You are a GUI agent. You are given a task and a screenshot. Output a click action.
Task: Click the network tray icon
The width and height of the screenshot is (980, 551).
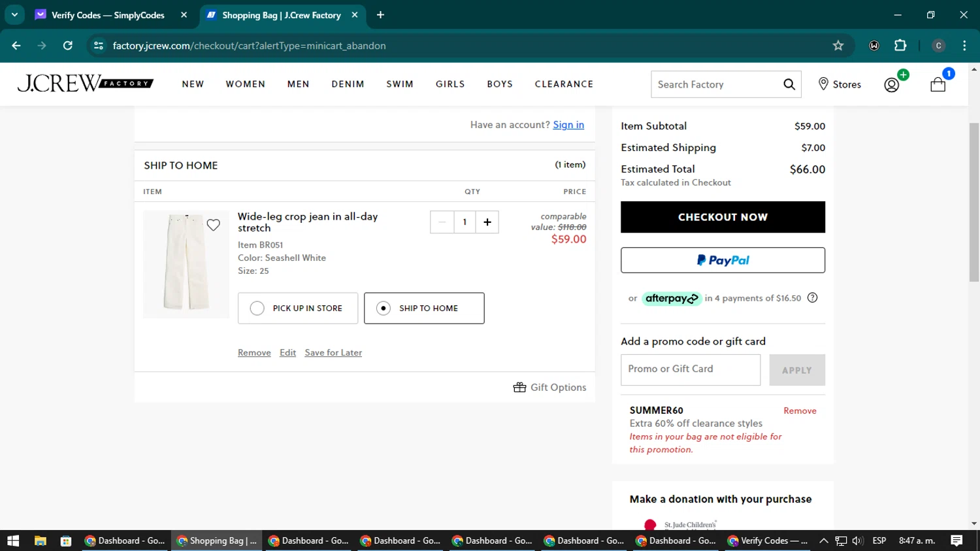[841, 541]
